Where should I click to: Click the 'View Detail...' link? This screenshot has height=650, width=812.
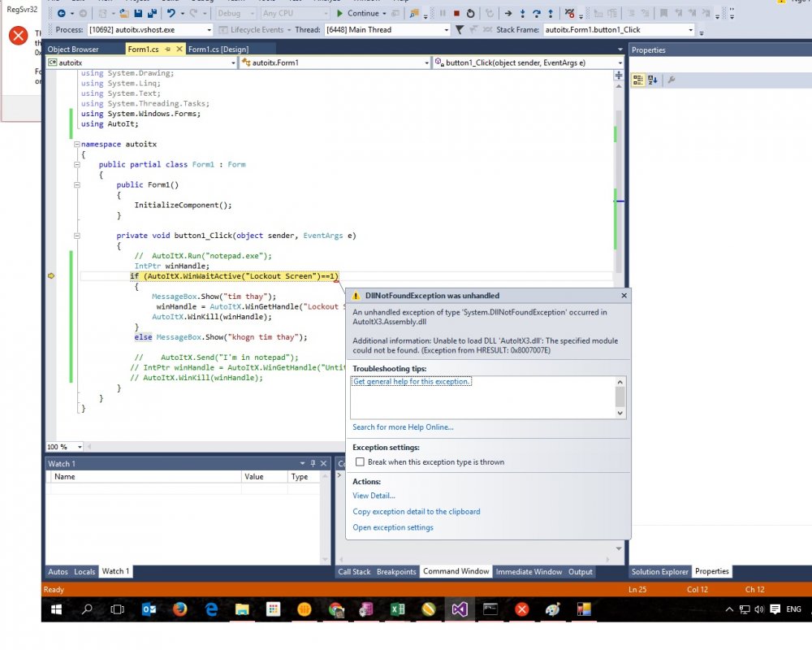(x=374, y=496)
